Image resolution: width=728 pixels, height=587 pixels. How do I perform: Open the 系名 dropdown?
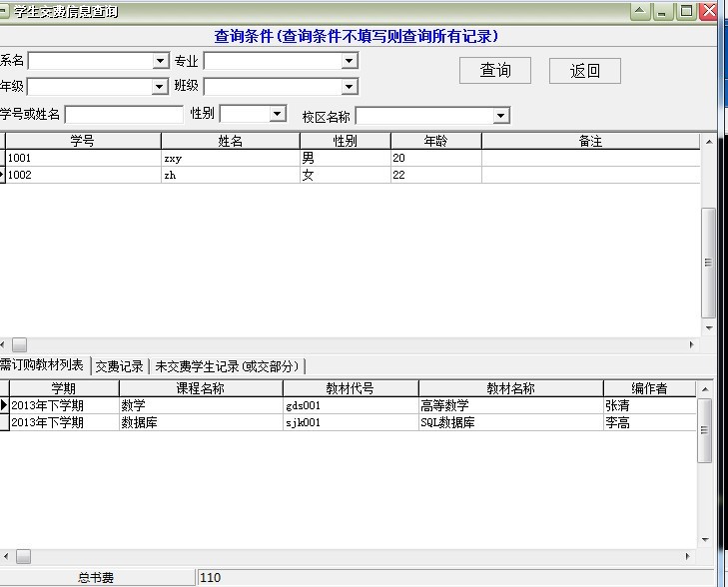coord(160,61)
